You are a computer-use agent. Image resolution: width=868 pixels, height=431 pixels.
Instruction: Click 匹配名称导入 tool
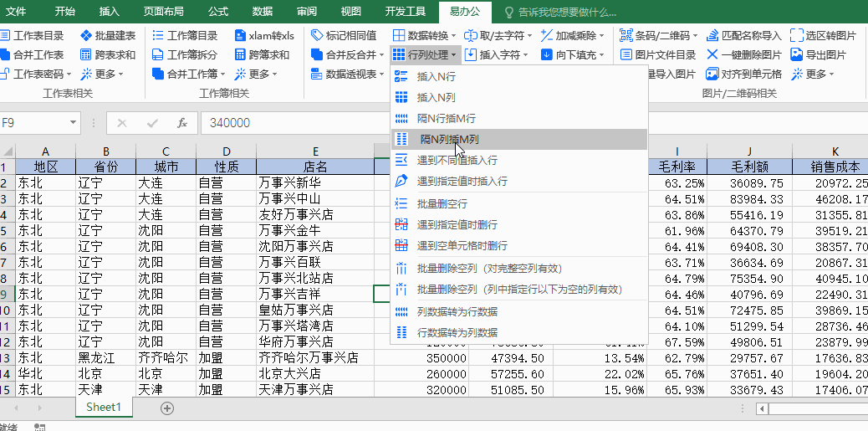point(744,35)
